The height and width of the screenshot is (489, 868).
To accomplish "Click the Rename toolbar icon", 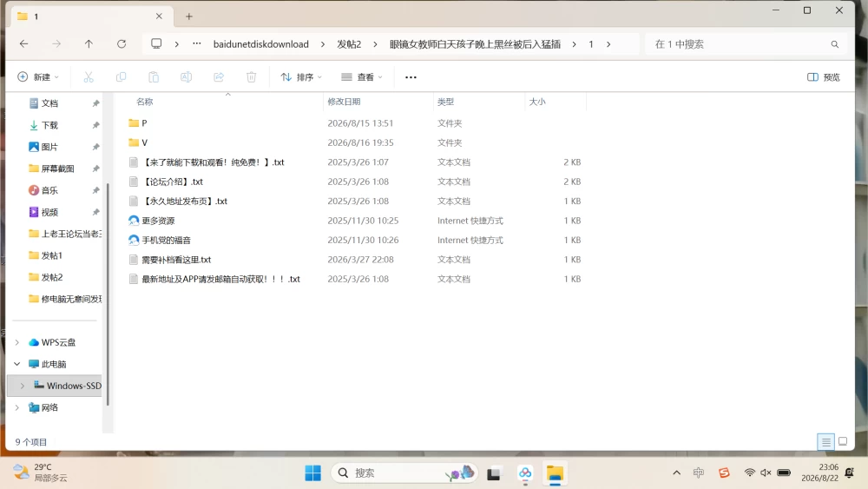I will click(186, 77).
